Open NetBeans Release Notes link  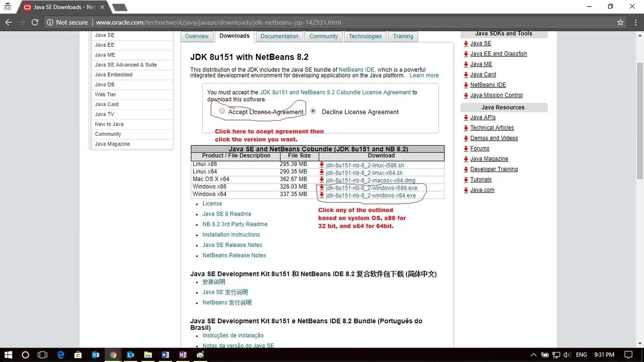[234, 255]
